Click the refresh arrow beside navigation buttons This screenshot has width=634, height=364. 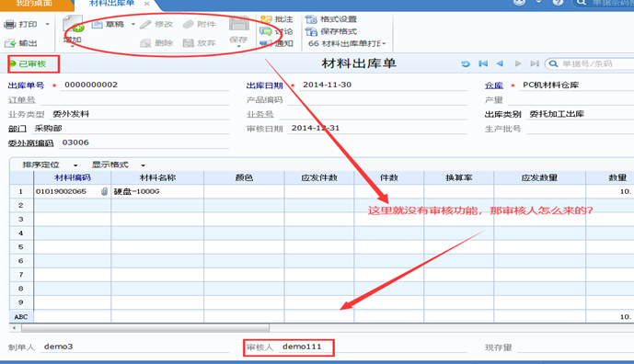click(466, 63)
